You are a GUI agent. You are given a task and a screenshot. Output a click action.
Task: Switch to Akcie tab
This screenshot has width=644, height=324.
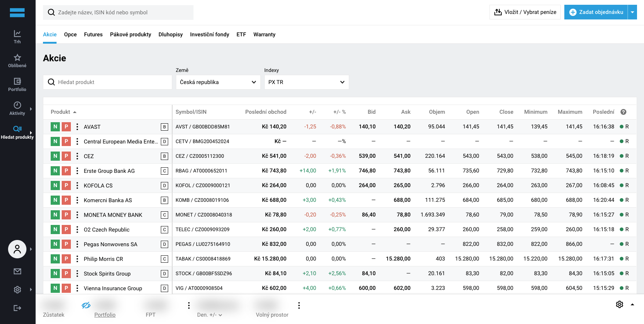point(50,34)
